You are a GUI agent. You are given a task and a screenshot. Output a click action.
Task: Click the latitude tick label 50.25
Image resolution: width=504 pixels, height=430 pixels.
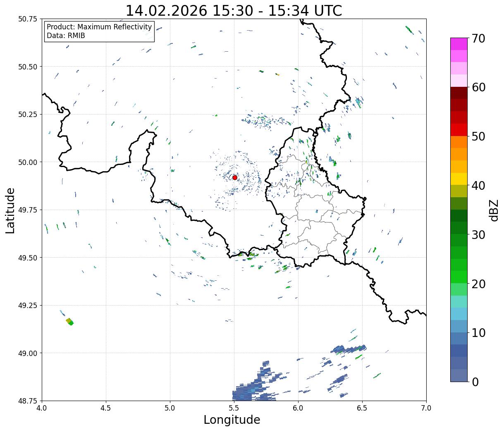click(x=28, y=115)
